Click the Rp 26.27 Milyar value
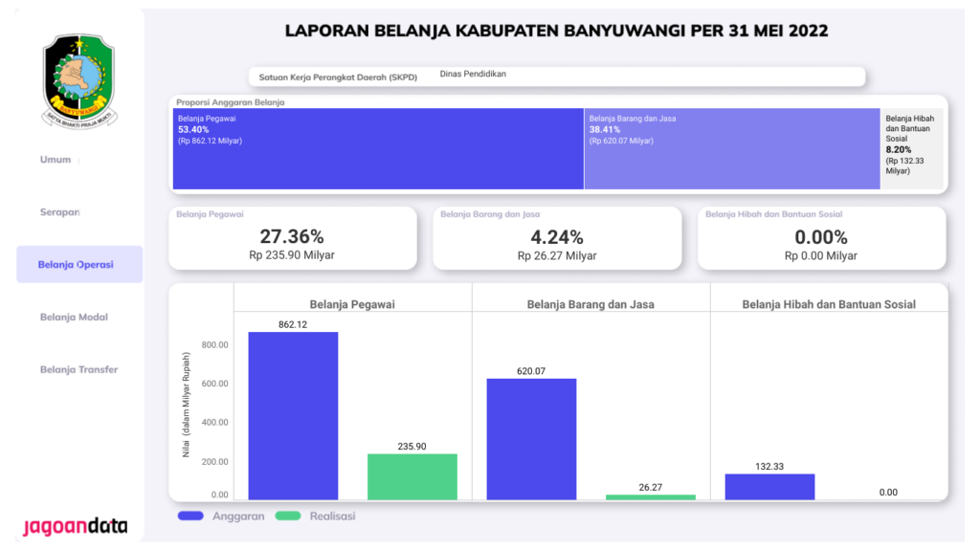The height and width of the screenshot is (550, 980). point(557,255)
